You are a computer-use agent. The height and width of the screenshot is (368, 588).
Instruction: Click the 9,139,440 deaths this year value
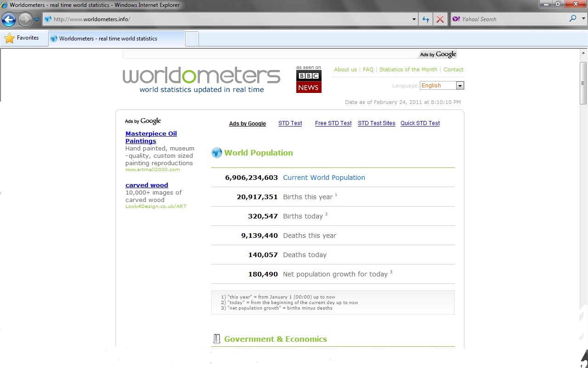pyautogui.click(x=260, y=236)
